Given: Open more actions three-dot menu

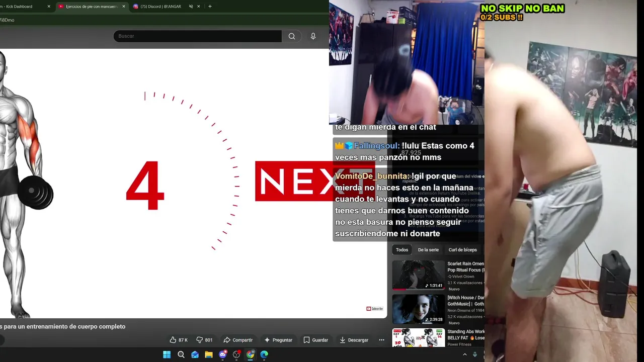Looking at the screenshot, I should 381,340.
